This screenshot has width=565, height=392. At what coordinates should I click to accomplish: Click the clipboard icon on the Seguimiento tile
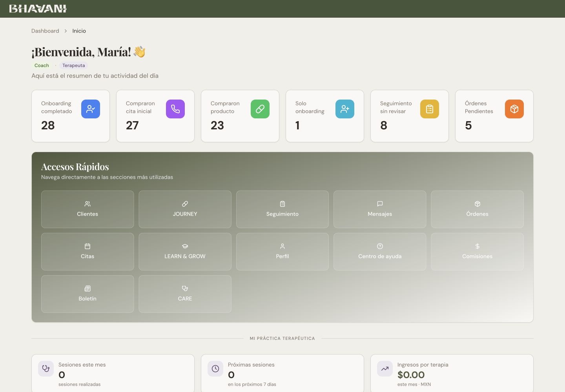(282, 204)
